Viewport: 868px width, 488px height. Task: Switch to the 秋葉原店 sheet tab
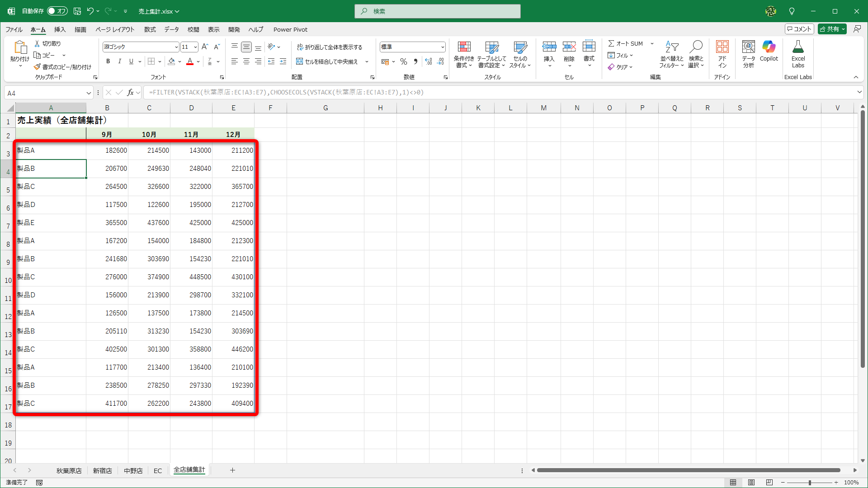(x=69, y=470)
